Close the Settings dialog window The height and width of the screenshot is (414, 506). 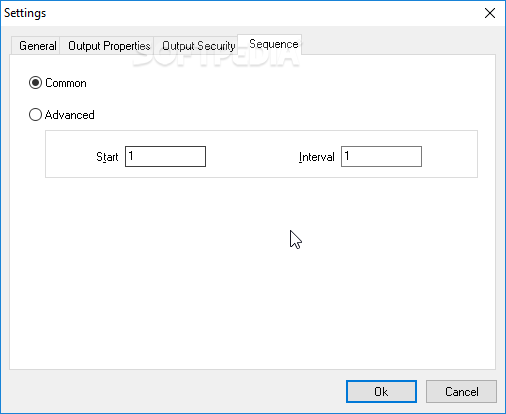point(490,13)
